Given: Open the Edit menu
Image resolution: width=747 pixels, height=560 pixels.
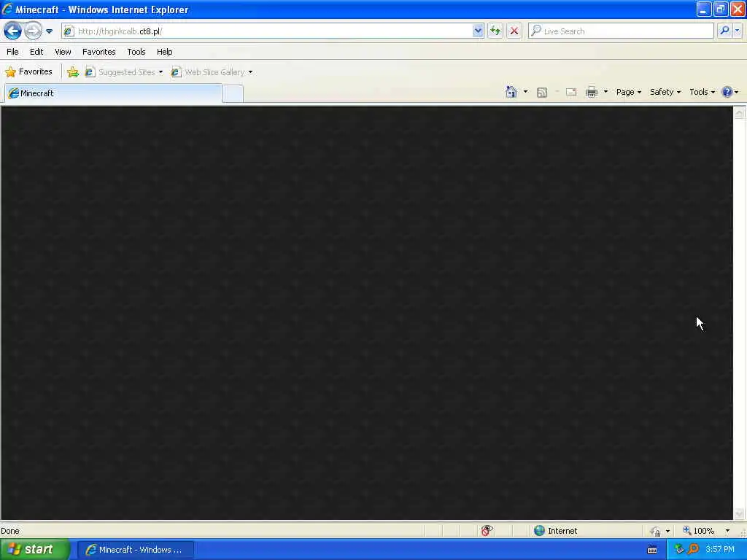Looking at the screenshot, I should coord(36,52).
